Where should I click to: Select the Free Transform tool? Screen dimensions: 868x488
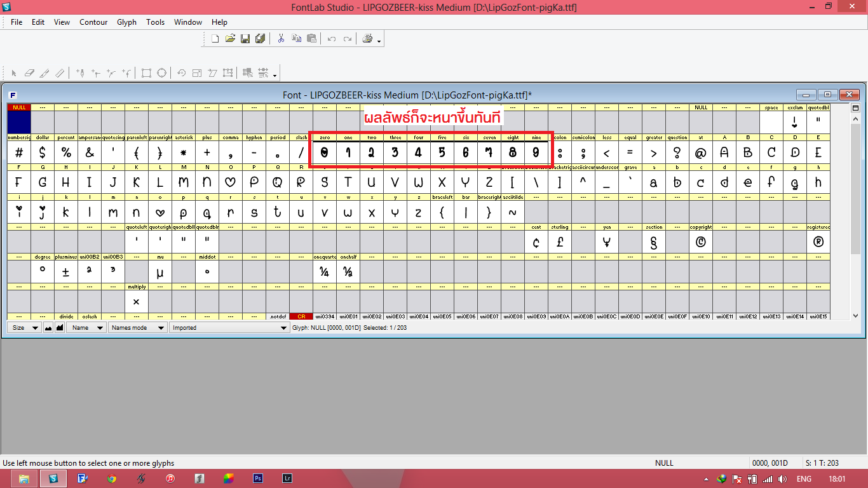[227, 73]
